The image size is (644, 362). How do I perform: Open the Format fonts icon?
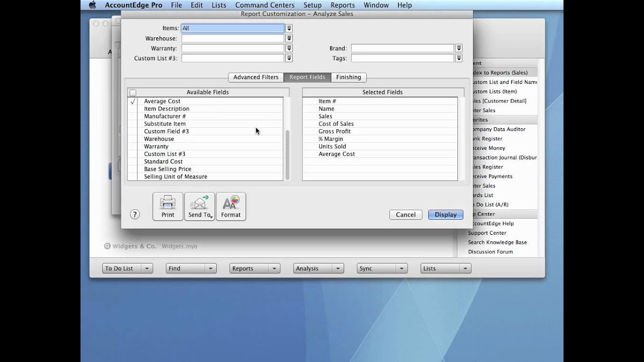(230, 206)
